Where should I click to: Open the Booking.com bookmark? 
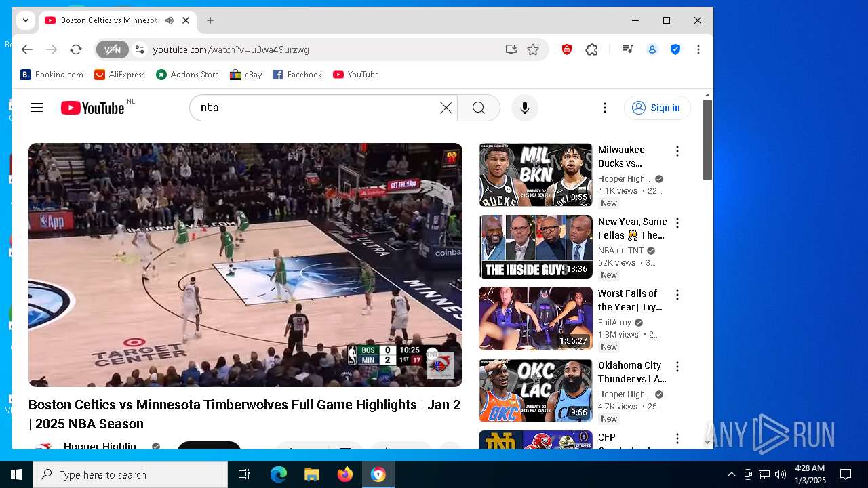[x=52, y=75]
